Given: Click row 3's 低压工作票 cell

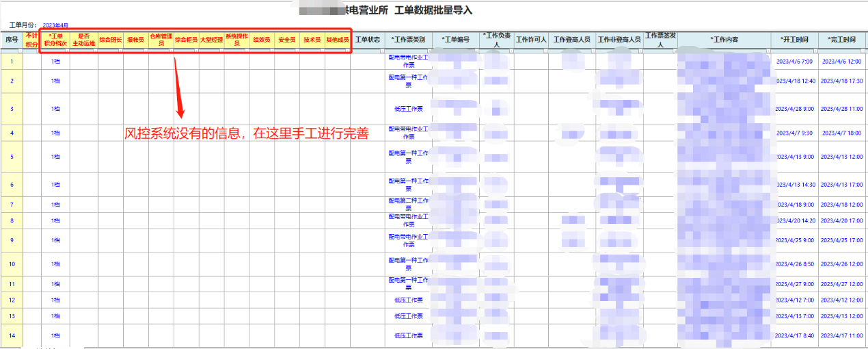Looking at the screenshot, I should coord(408,109).
